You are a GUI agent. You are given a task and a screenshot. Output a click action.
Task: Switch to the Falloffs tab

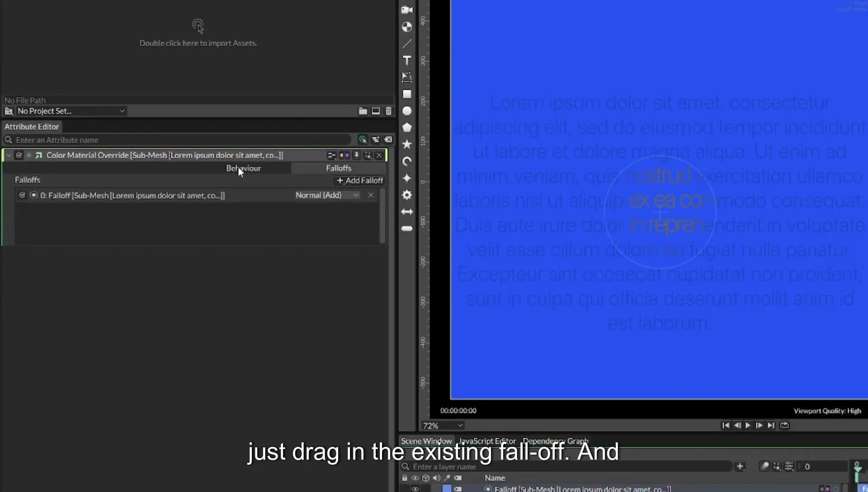click(339, 168)
